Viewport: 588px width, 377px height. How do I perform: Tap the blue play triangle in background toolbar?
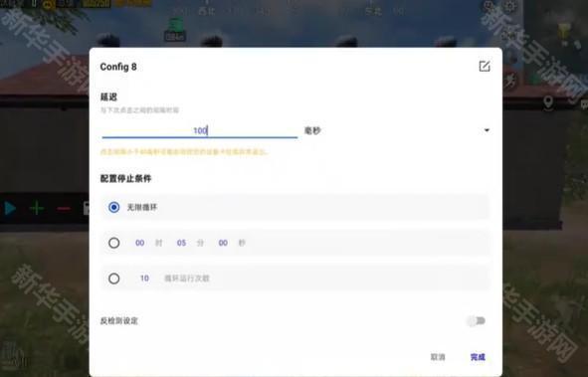10,208
